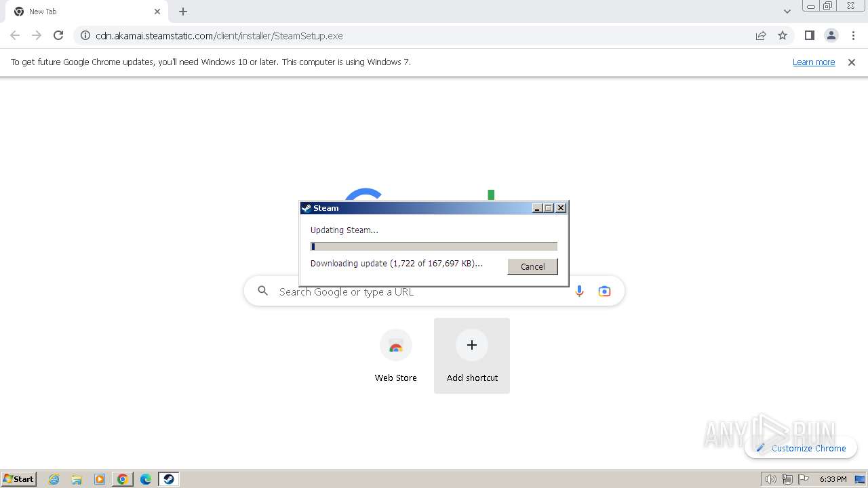Go forward in Chrome
This screenshot has width=868, height=488.
coord(37,35)
